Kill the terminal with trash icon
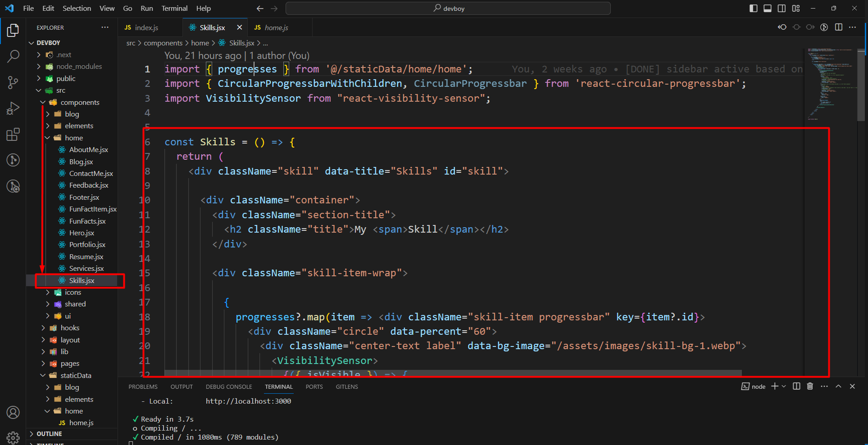The width and height of the screenshot is (868, 445). click(810, 387)
